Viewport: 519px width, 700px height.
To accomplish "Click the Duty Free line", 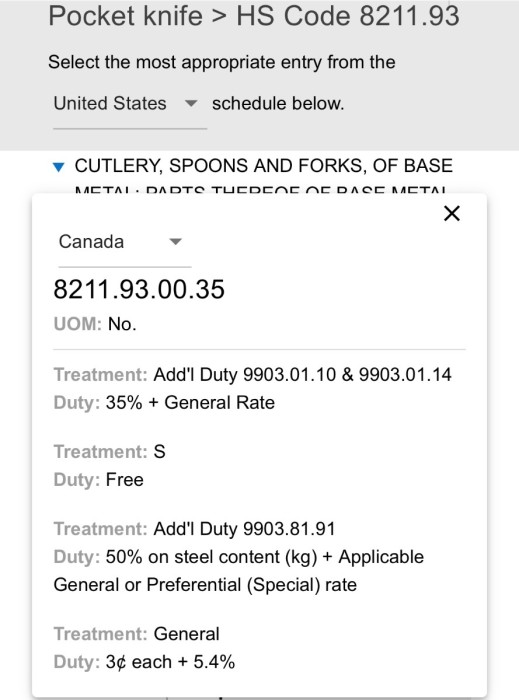I will [x=99, y=480].
